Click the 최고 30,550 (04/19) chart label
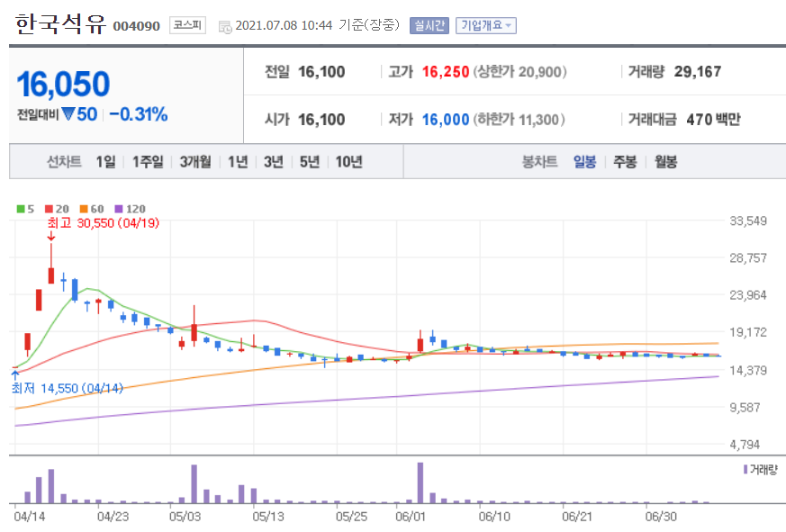This screenshot has height=532, width=786. (x=104, y=222)
